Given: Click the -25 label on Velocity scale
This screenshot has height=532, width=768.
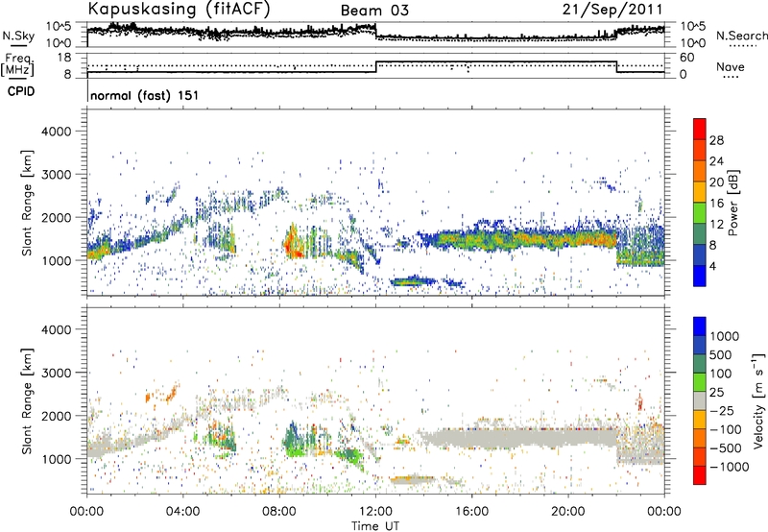Looking at the screenshot, I should click(x=722, y=410).
